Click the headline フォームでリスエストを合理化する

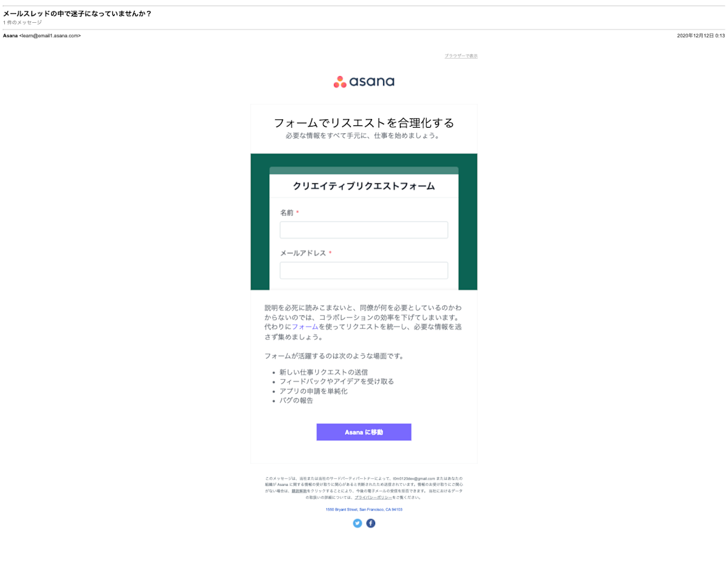364,123
